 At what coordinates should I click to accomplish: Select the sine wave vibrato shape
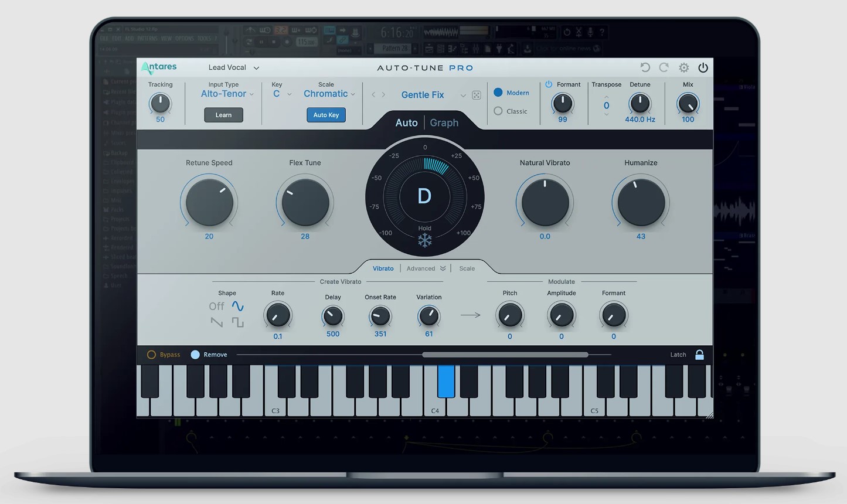[237, 306]
